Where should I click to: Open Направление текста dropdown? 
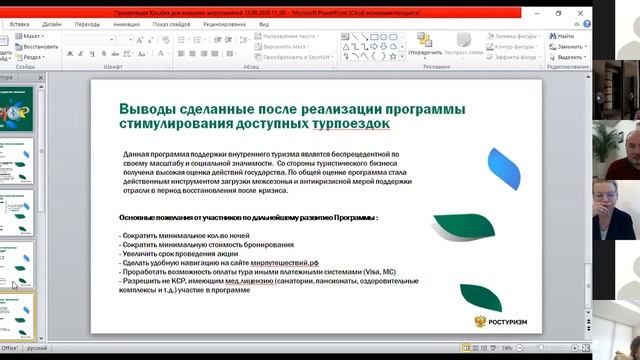point(287,36)
